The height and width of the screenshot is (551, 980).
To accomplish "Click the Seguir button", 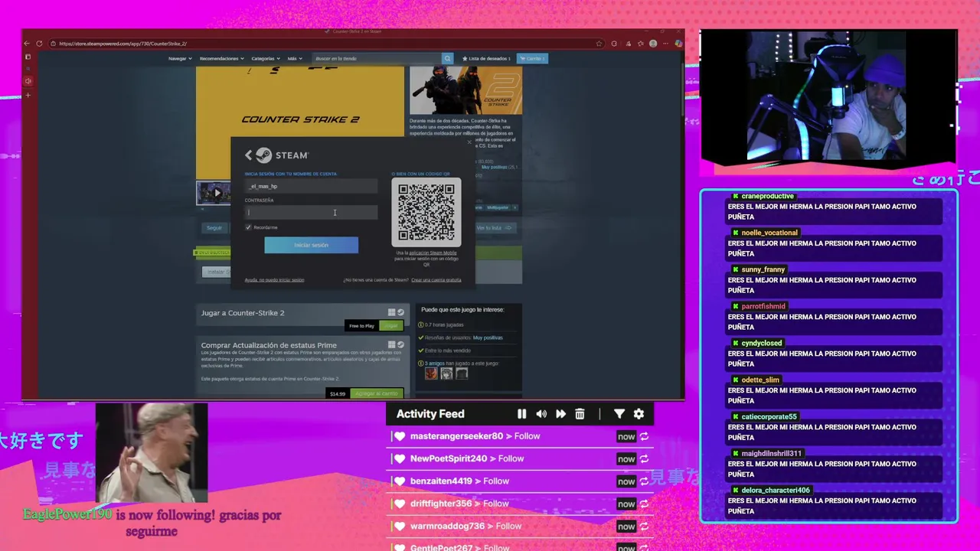I will click(x=214, y=227).
